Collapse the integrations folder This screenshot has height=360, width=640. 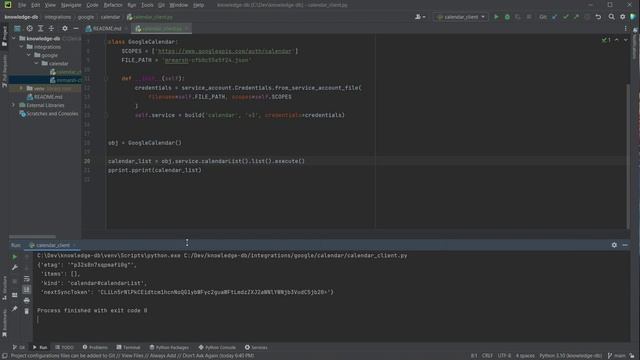click(22, 47)
